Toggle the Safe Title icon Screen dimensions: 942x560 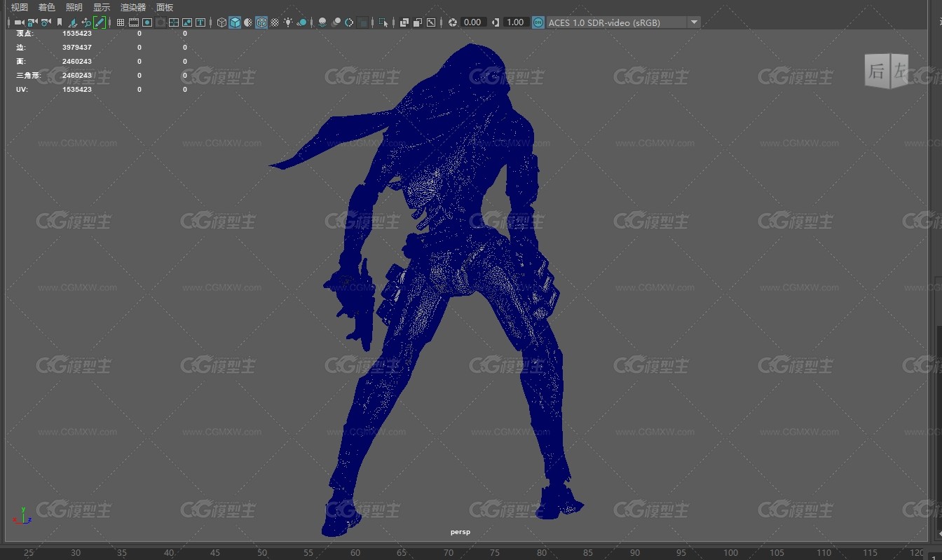pyautogui.click(x=200, y=22)
